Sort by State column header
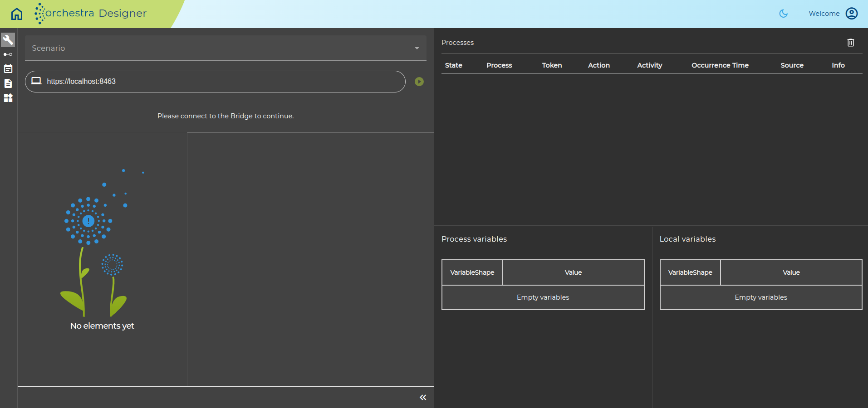The height and width of the screenshot is (408, 868). pyautogui.click(x=454, y=65)
